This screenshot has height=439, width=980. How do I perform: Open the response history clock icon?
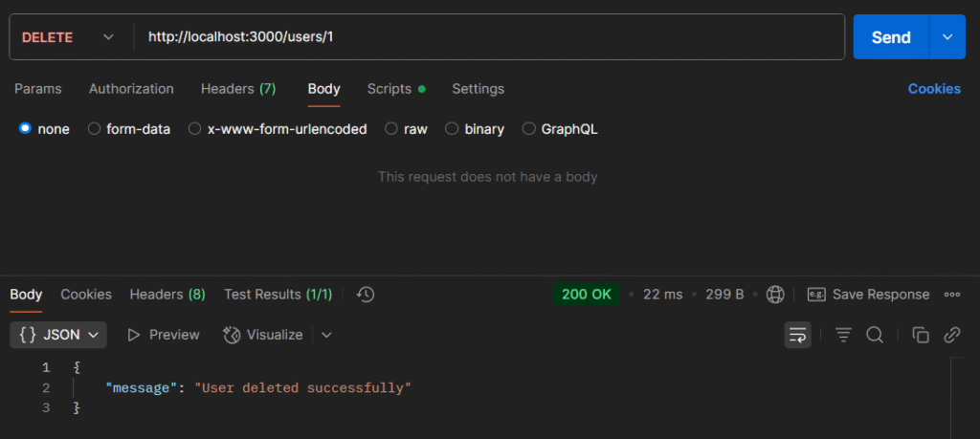pos(366,295)
